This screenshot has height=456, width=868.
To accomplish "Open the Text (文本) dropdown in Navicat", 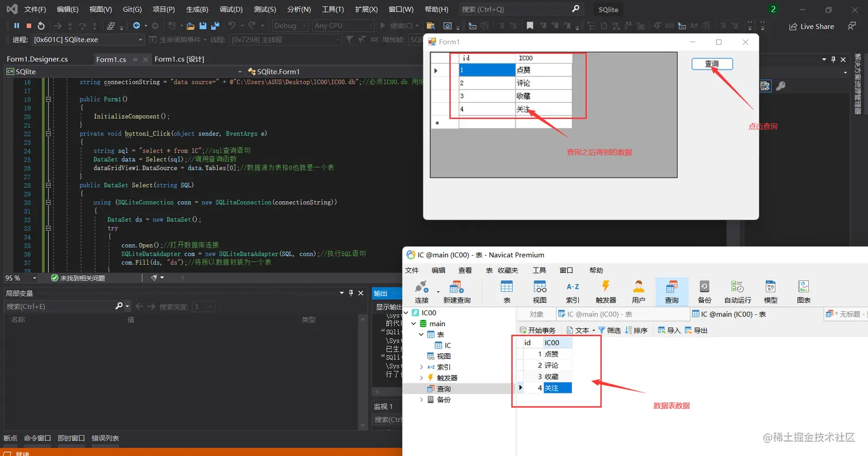I will [x=581, y=330].
